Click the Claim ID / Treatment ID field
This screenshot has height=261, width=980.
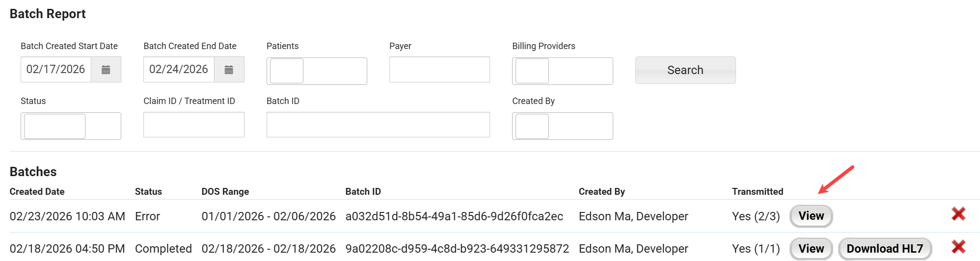pos(193,125)
